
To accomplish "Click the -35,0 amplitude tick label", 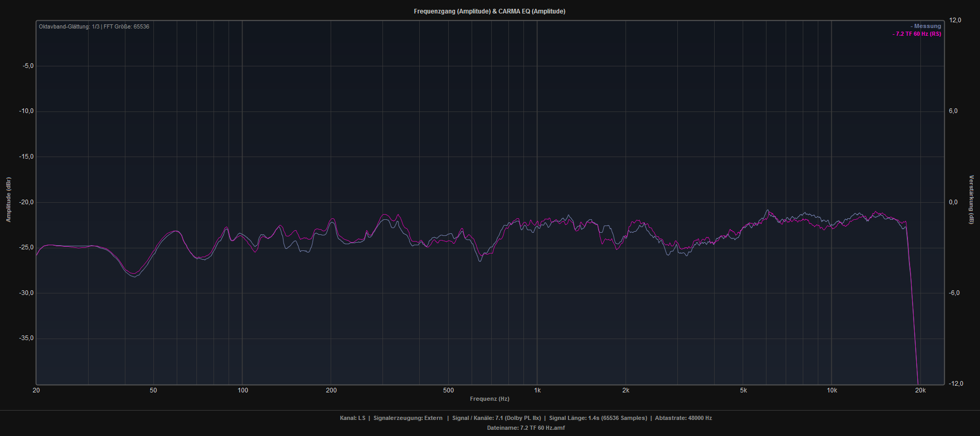I will (x=26, y=338).
